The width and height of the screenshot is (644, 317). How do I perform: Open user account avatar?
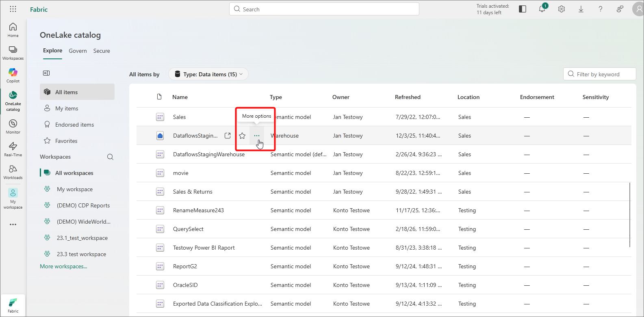pos(639,9)
